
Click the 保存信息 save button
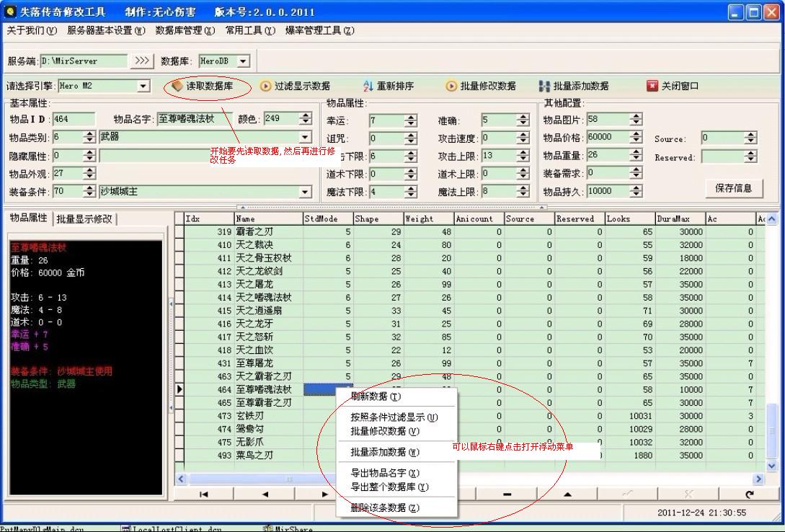tap(733, 188)
